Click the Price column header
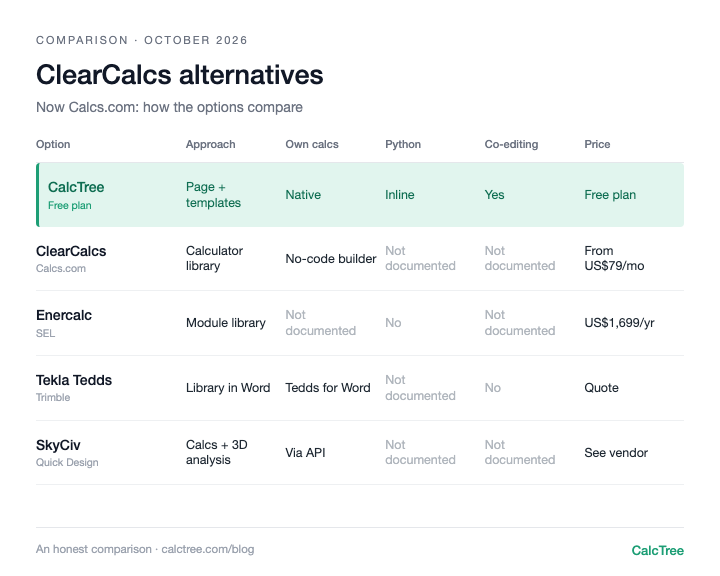 [597, 144]
